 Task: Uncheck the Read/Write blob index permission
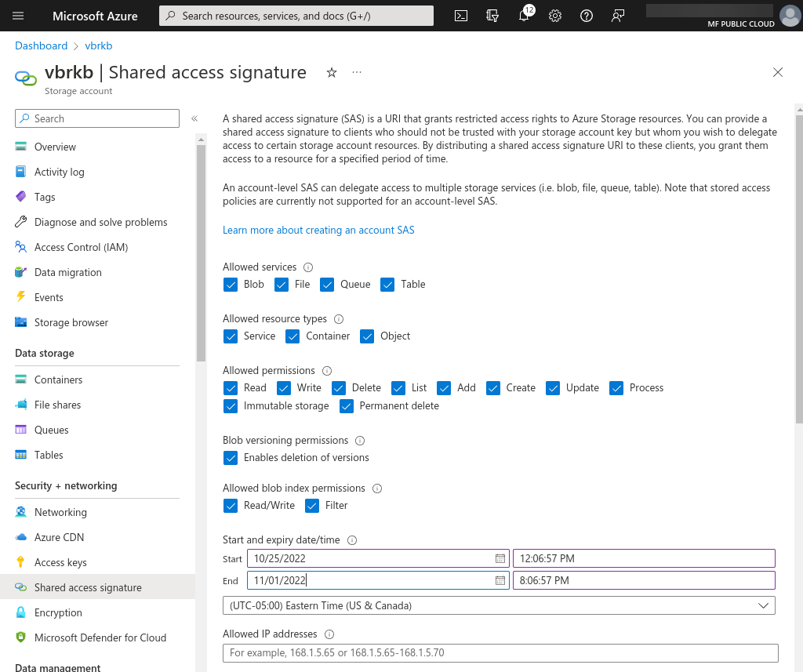231,506
